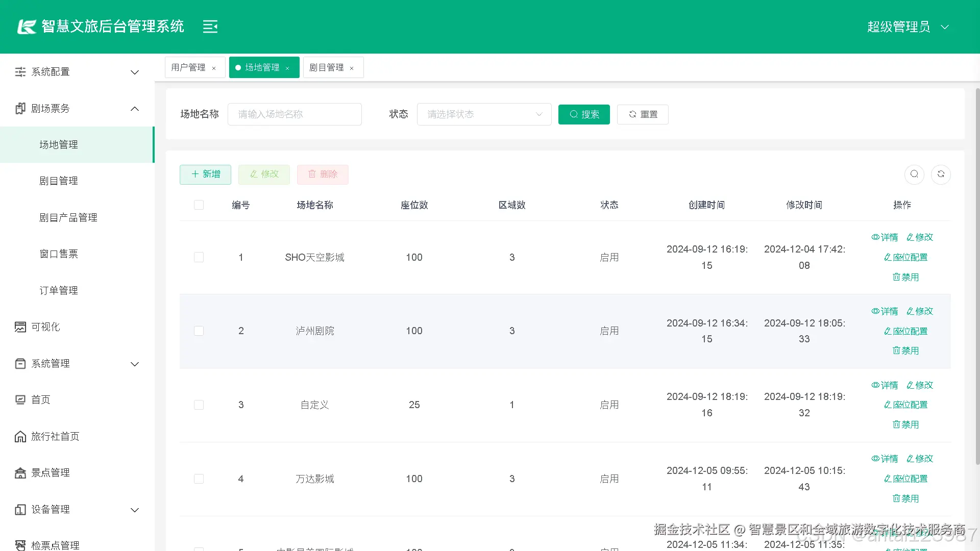980x551 pixels.
Task: Open 剧目产品管理 in the sidebar
Action: [68, 218]
